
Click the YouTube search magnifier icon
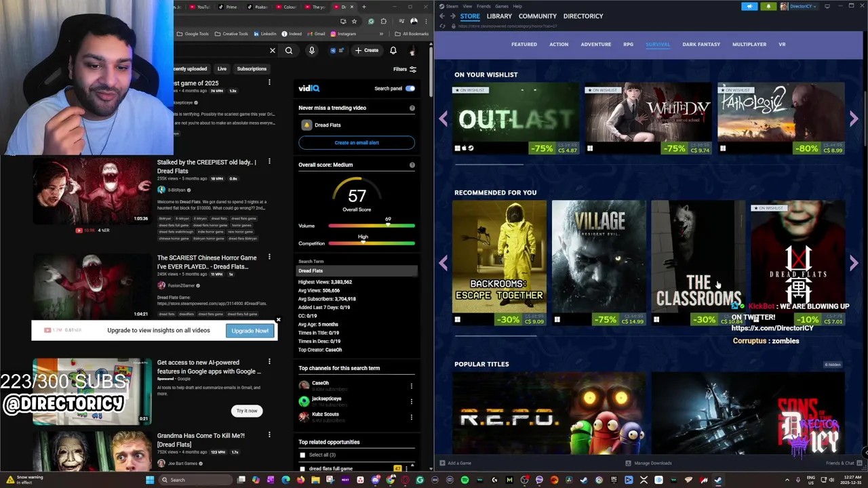pyautogui.click(x=289, y=50)
